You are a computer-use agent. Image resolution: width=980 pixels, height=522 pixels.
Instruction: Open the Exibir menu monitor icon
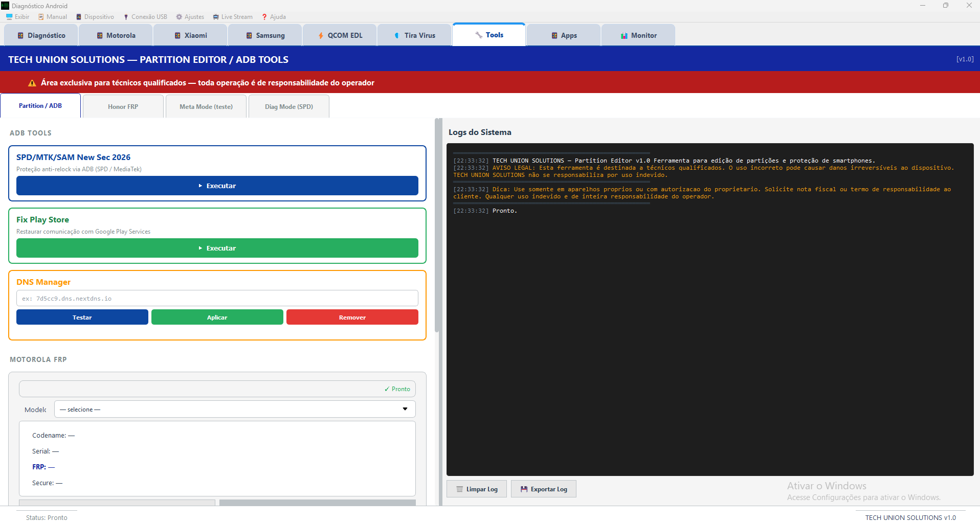[9, 17]
